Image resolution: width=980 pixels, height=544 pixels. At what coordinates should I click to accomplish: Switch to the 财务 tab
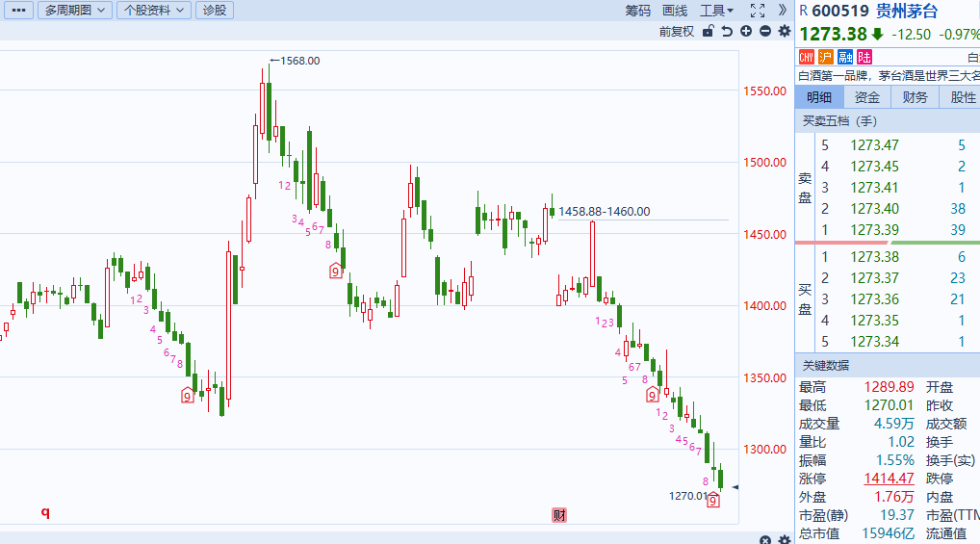[915, 97]
